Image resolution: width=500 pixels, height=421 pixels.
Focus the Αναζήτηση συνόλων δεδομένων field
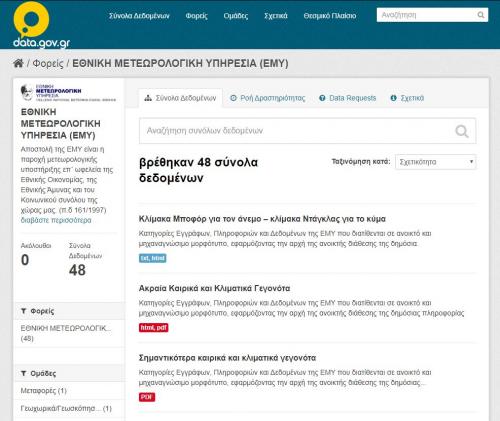pos(307,131)
